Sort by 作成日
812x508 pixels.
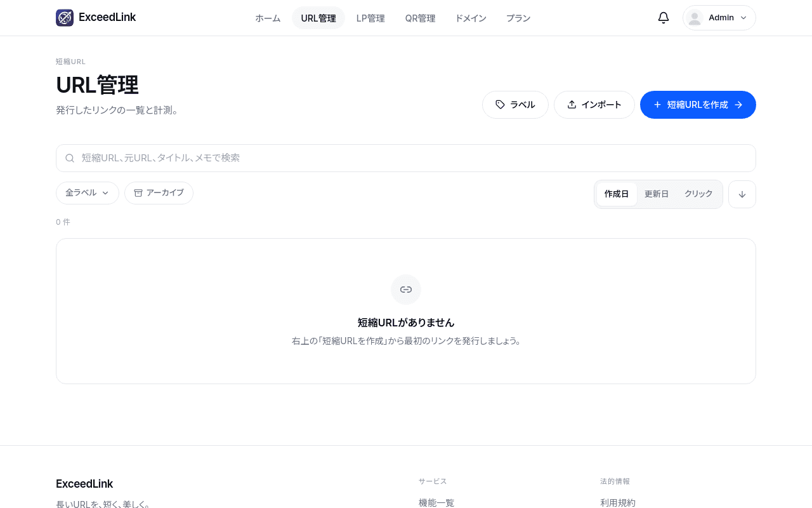[x=617, y=194]
